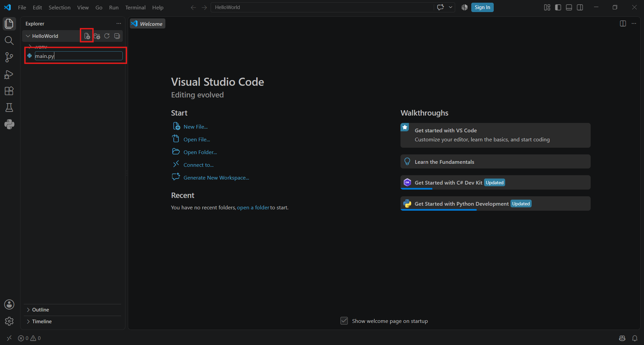This screenshot has width=644, height=345.
Task: Customize layout from the title bar
Action: point(547,7)
